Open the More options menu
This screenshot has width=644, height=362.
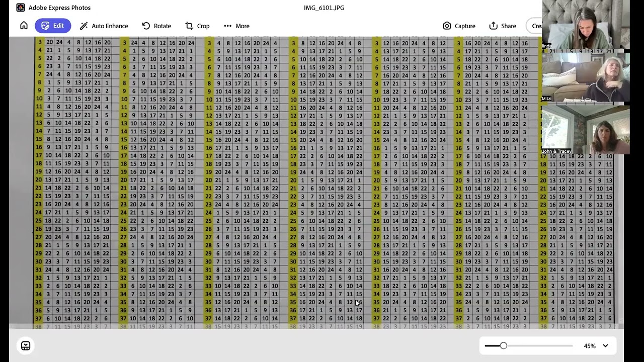point(236,26)
